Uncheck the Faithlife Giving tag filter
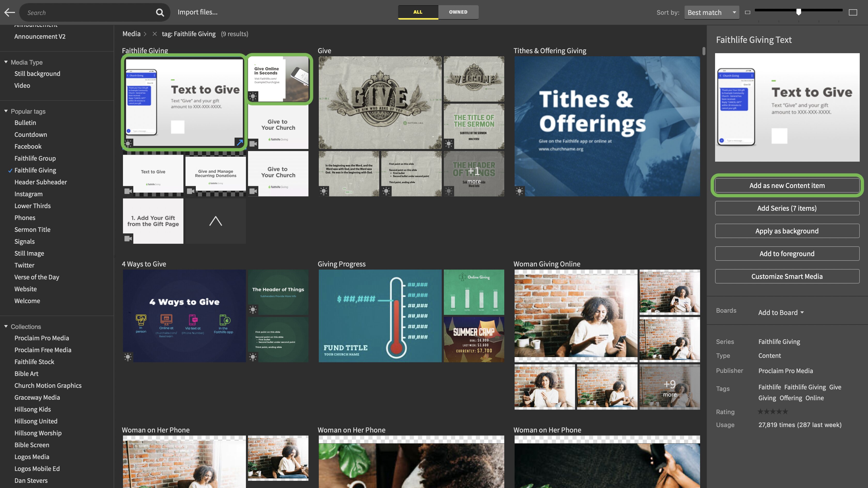 click(x=35, y=170)
